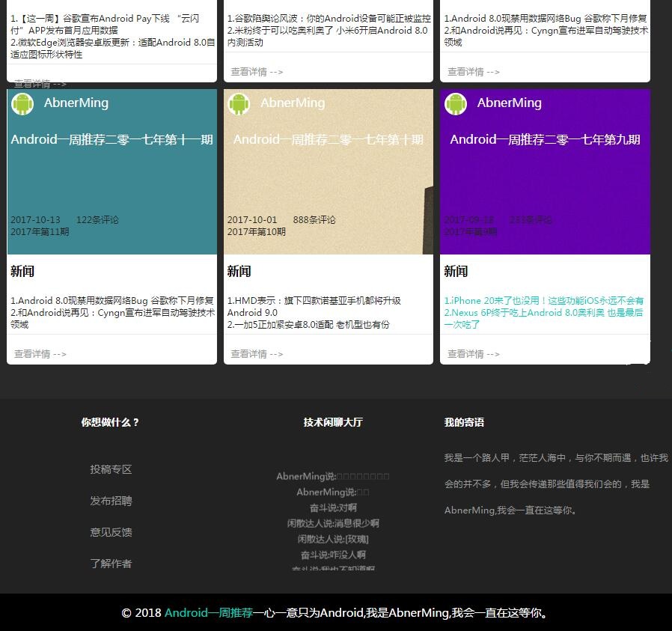Click the "新闻" heading in the 第十一期 card
Image resolution: width=672 pixels, height=631 pixels.
click(22, 272)
